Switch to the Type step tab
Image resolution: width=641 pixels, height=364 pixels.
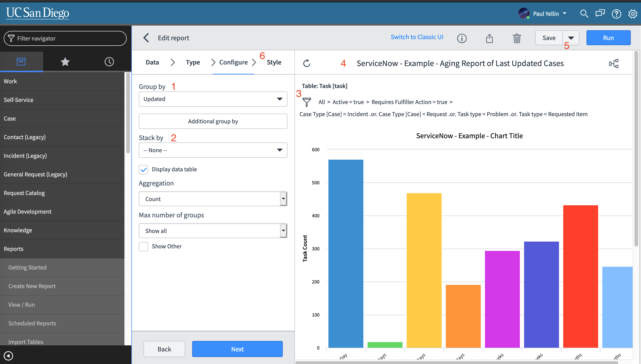click(193, 62)
